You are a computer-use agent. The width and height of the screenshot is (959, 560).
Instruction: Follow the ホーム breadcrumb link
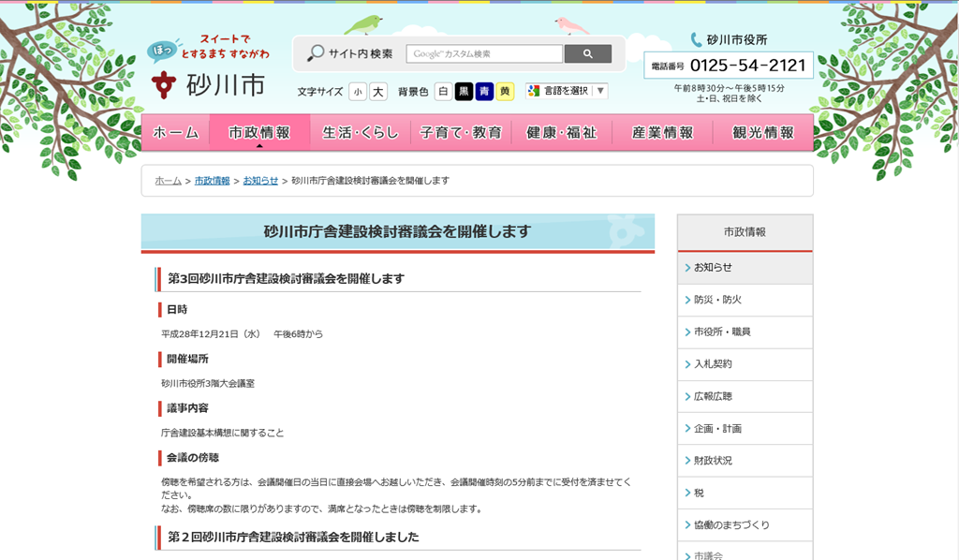tap(169, 181)
